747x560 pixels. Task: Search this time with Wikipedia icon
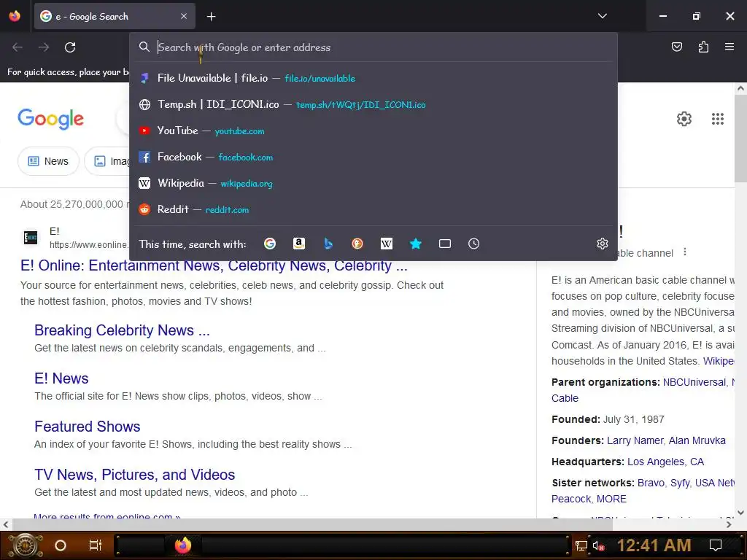pyautogui.click(x=387, y=244)
